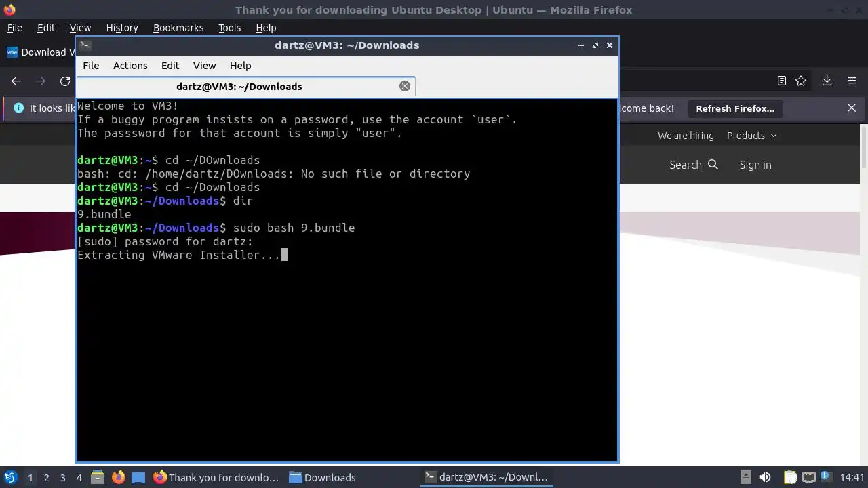This screenshot has height=488, width=868.
Task: Open the terminal File menu
Action: tap(91, 66)
